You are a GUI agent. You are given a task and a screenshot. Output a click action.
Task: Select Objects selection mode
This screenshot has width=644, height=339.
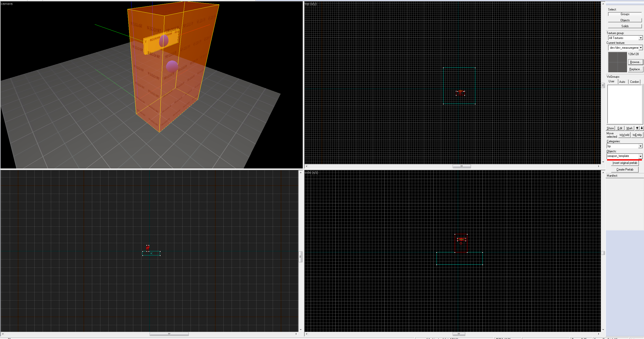(x=625, y=20)
